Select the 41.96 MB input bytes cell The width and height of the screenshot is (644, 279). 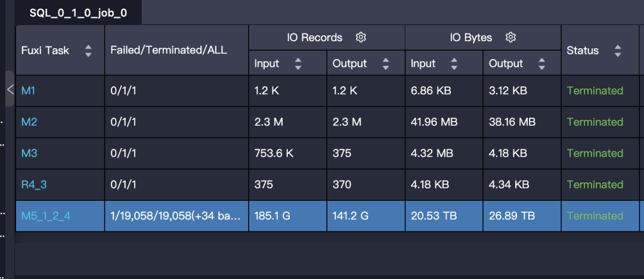coord(444,122)
